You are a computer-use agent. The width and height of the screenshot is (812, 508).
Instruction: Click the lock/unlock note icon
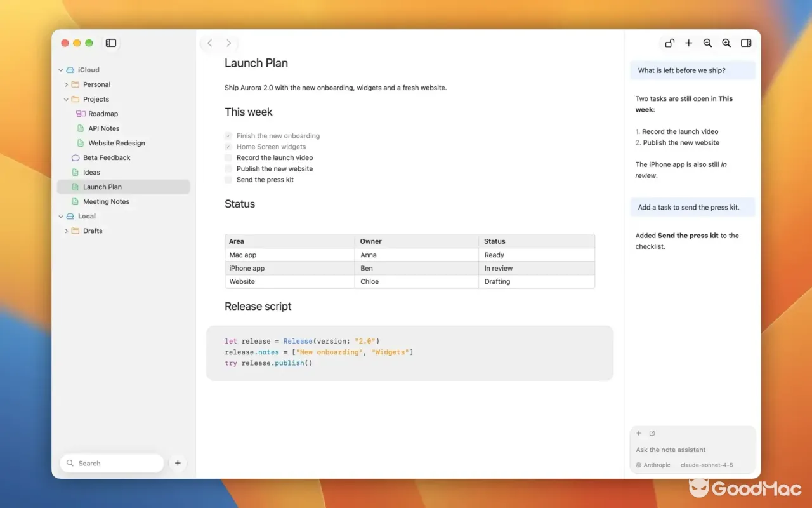[x=669, y=43]
